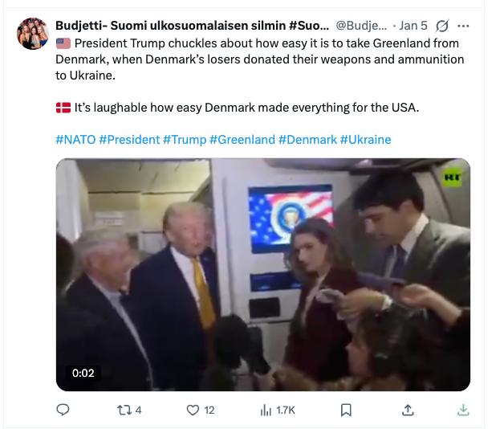Open the author's profile avatar
This screenshot has height=429, width=504.
coord(33,34)
